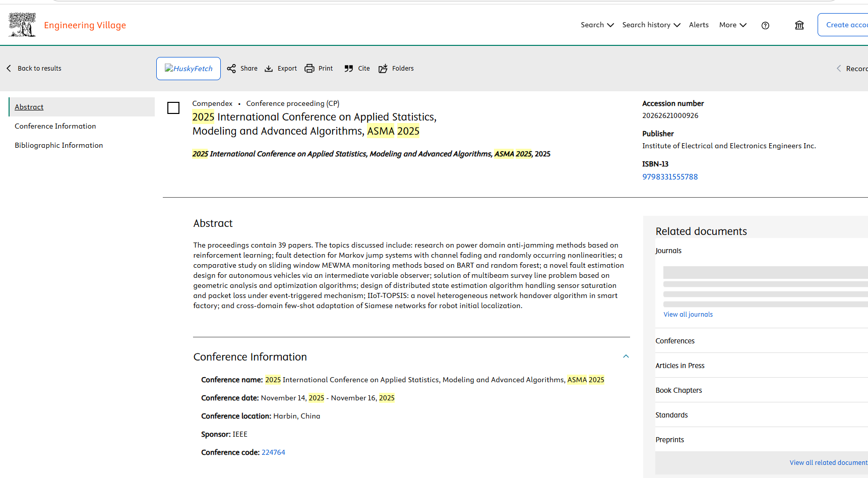Click the Share icon in toolbar
This screenshot has height=478, width=868.
[x=231, y=69]
